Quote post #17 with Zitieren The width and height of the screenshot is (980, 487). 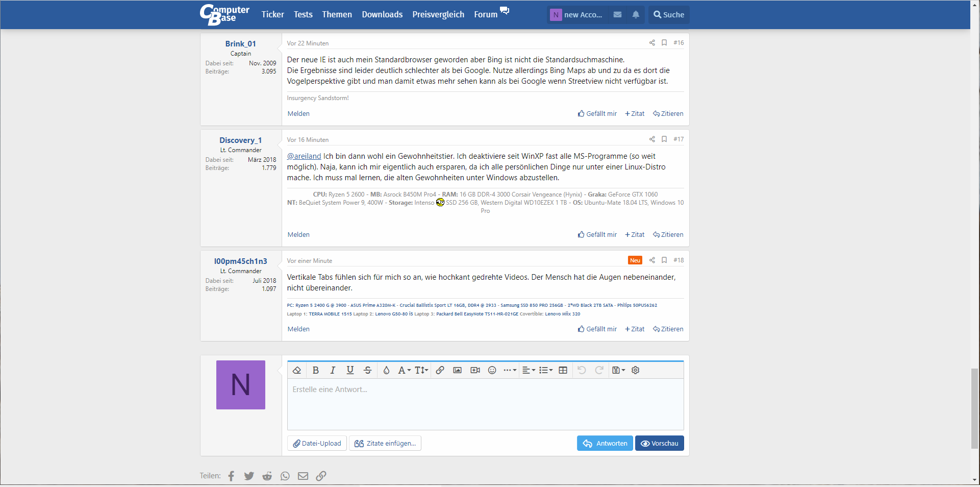point(668,234)
